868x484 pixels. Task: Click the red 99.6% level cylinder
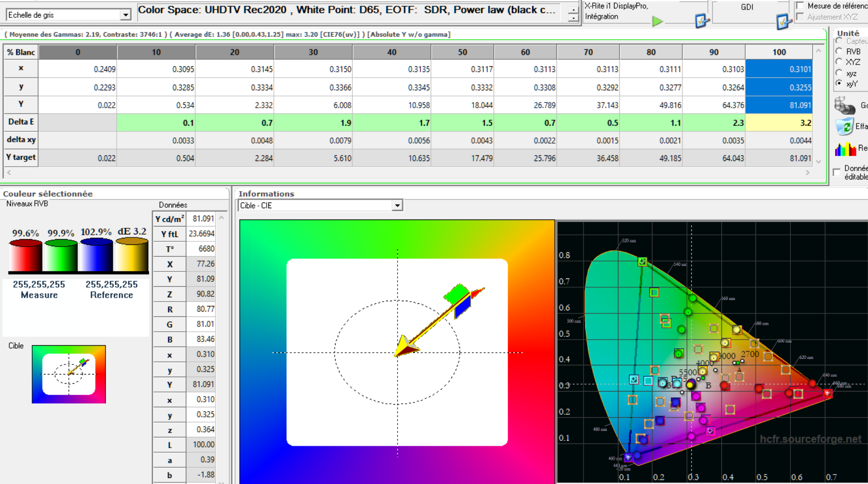click(26, 255)
